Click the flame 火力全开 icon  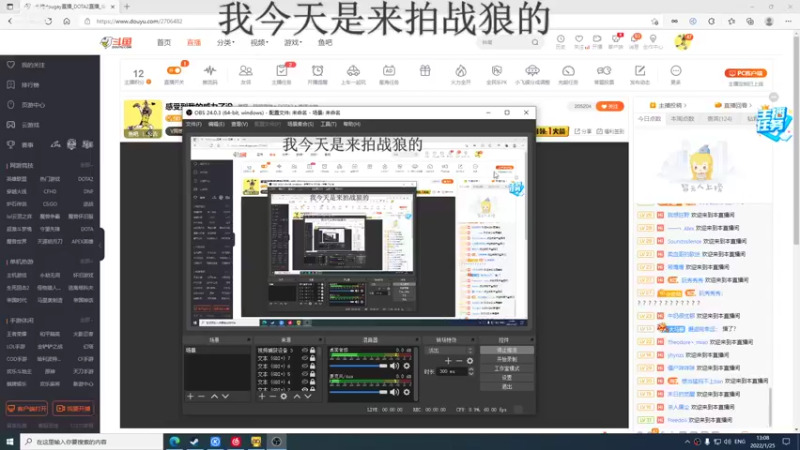[461, 71]
